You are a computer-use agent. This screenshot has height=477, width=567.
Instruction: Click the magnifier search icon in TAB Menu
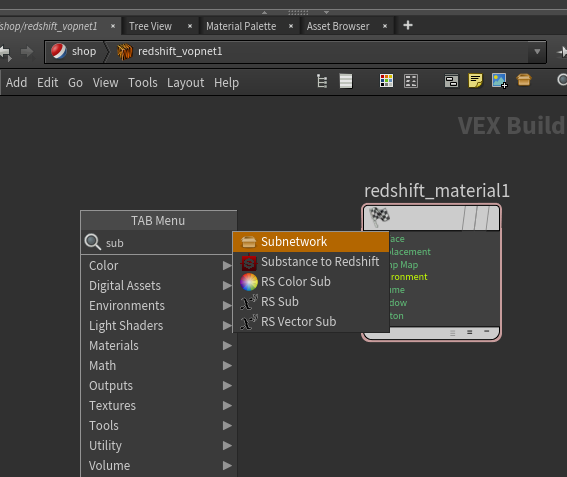click(93, 242)
